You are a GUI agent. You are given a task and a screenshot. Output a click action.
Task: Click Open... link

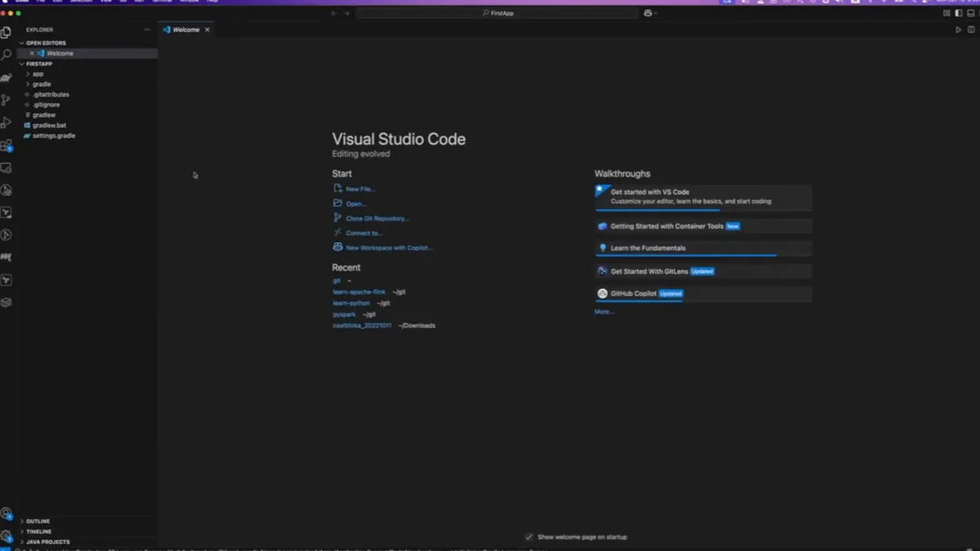(x=356, y=204)
